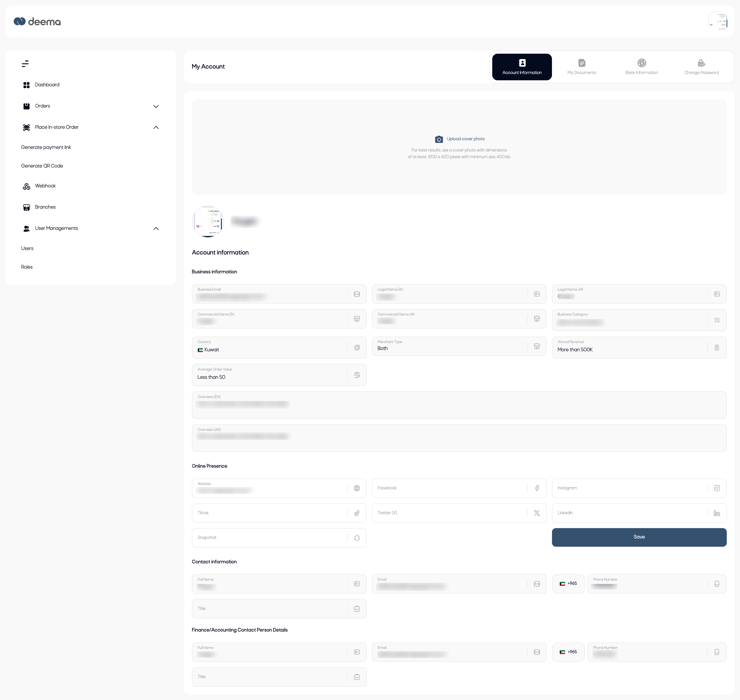
Task: Click the Webhook icon in sidebar
Action: (26, 186)
